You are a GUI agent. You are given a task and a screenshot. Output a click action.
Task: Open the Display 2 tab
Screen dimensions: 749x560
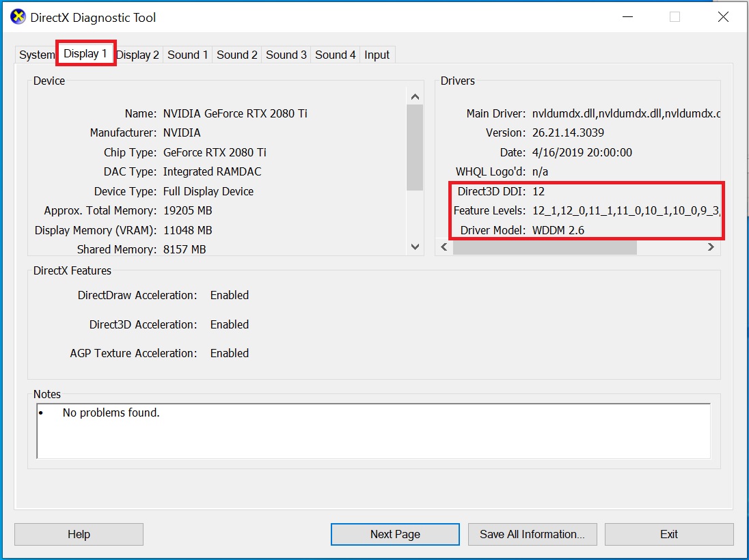pyautogui.click(x=137, y=55)
